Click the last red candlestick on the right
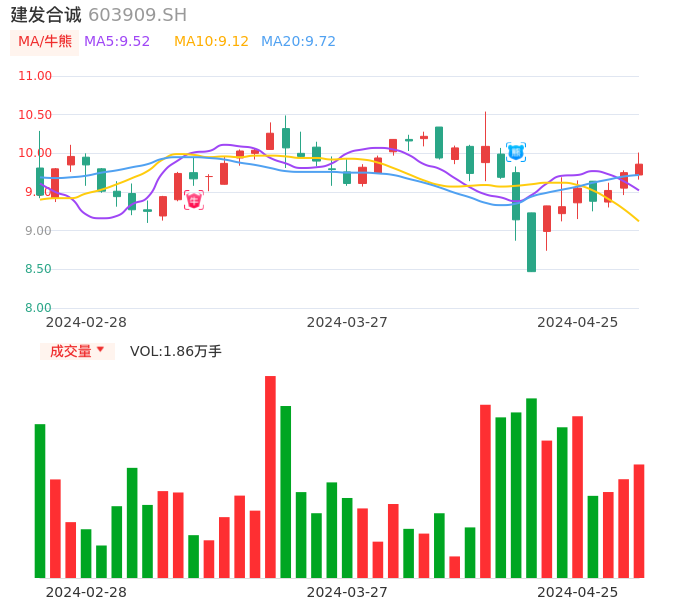686x606 pixels. [639, 170]
